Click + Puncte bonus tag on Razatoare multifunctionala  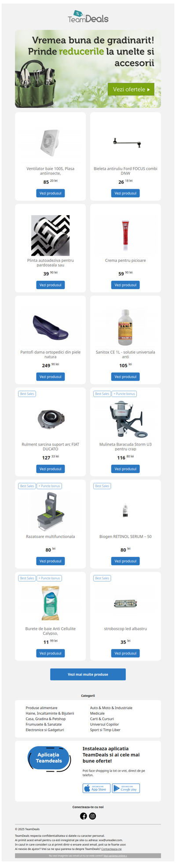[x=49, y=486]
